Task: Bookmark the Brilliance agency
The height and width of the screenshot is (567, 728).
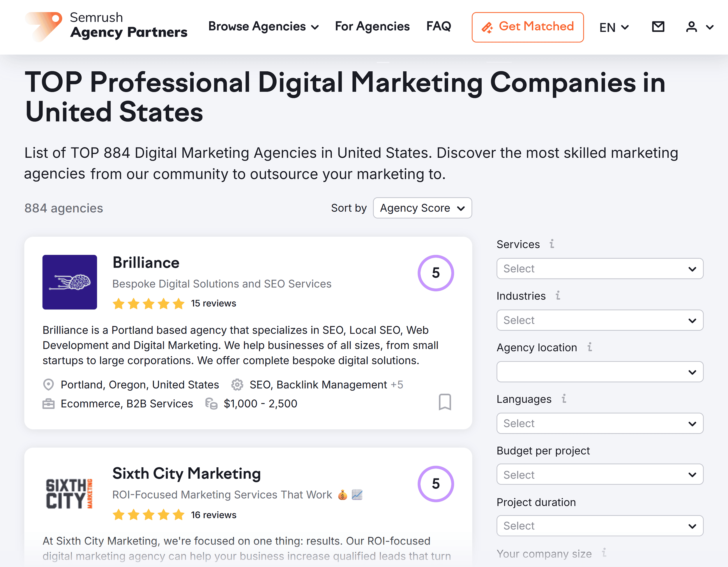Action: [445, 403]
